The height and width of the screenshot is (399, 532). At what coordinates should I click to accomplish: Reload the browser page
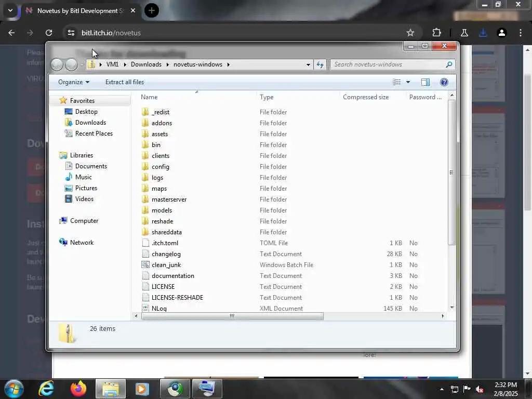coord(49,33)
